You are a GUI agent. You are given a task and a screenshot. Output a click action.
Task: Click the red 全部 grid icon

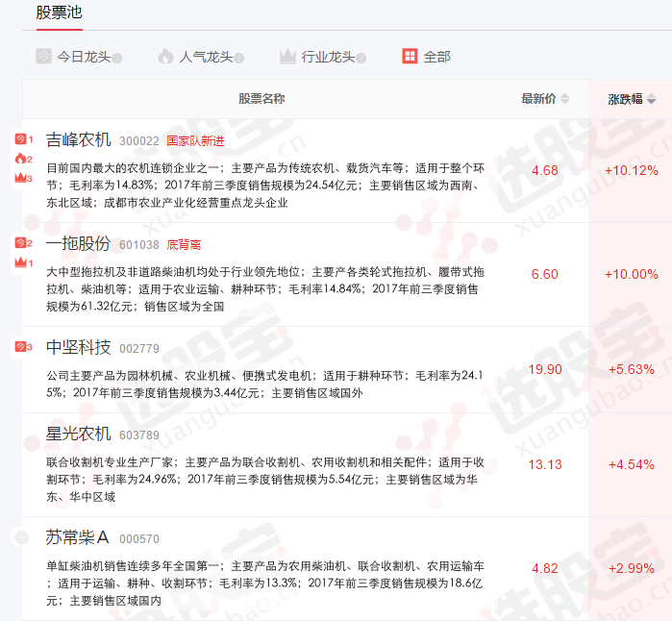pyautogui.click(x=410, y=56)
